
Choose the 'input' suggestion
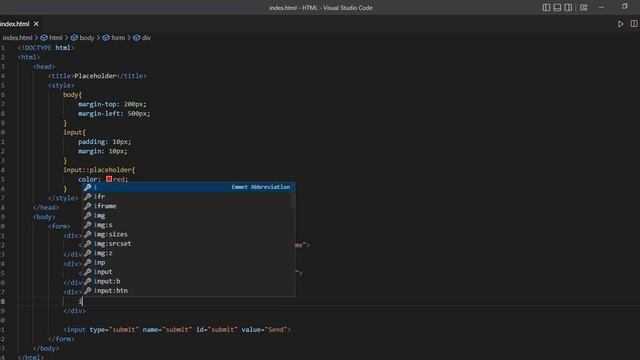189,271
